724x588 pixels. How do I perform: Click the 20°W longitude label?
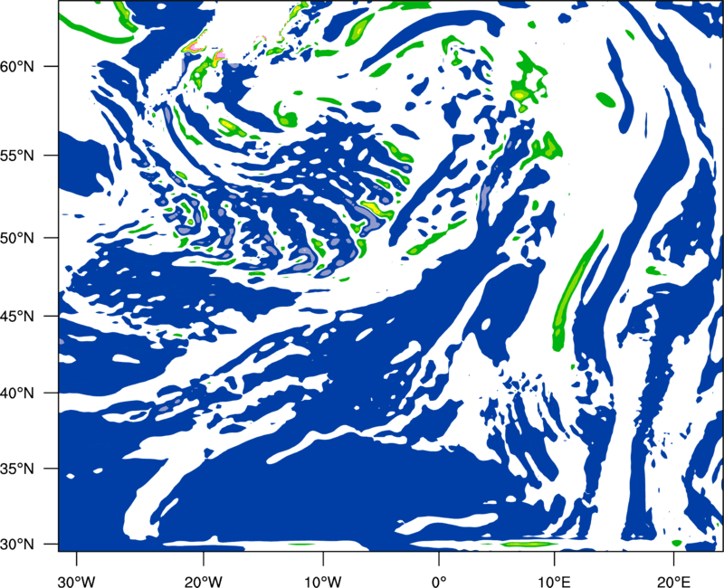(203, 582)
